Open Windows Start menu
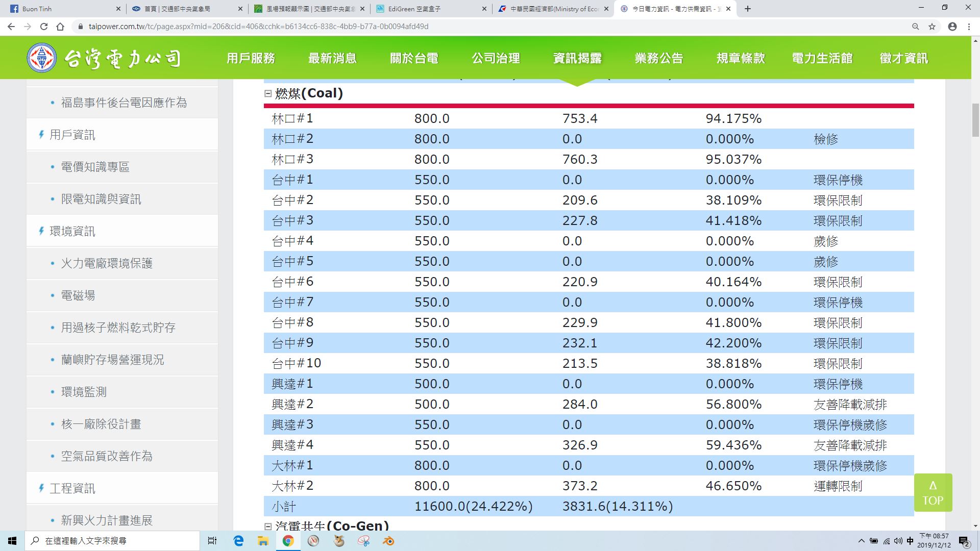980x551 pixels. [x=12, y=541]
